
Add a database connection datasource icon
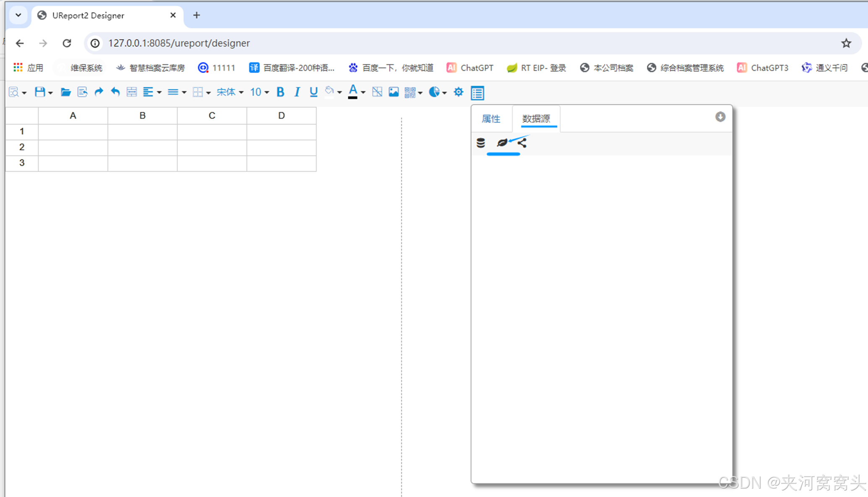(x=481, y=143)
